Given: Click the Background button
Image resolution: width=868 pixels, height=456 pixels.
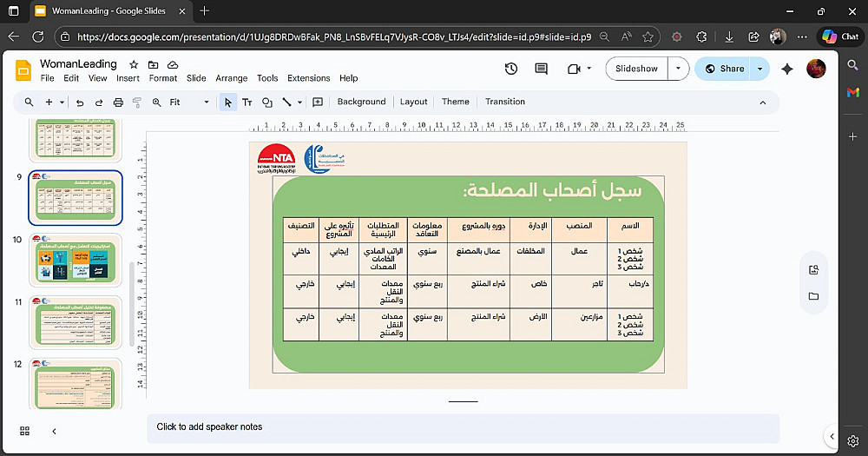Looking at the screenshot, I should pos(361,102).
